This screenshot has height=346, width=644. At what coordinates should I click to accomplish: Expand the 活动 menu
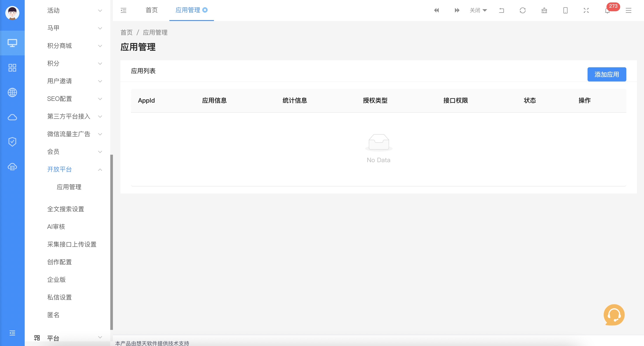[x=67, y=11]
